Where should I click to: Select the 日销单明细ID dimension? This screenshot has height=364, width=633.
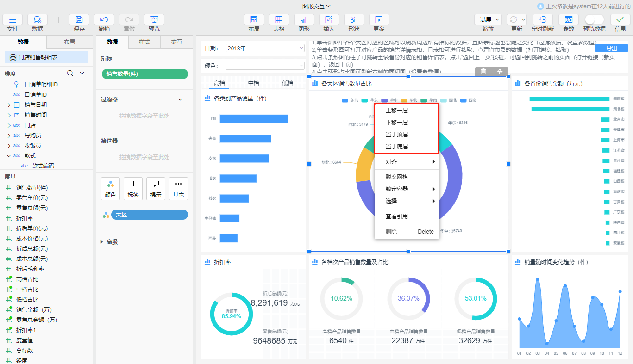click(41, 85)
